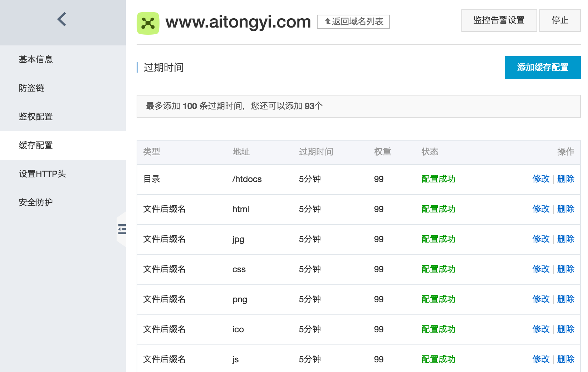
Task: Click the 权重 column header
Action: pos(383,152)
